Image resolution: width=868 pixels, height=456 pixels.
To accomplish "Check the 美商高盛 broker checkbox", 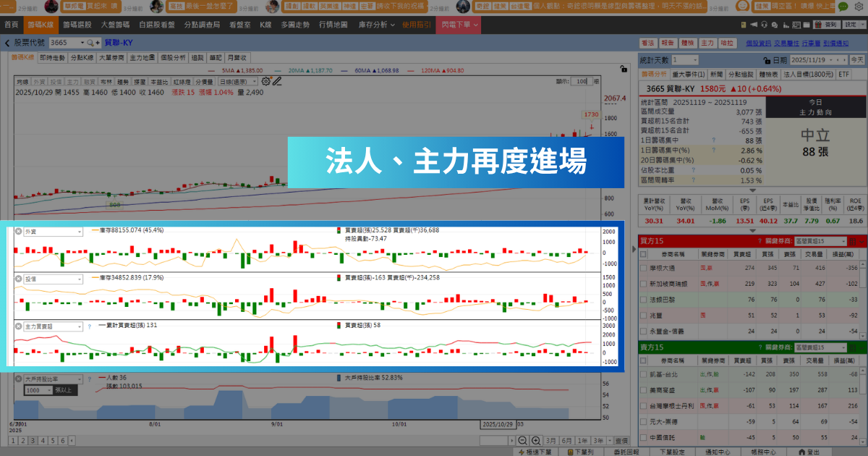I will [644, 389].
